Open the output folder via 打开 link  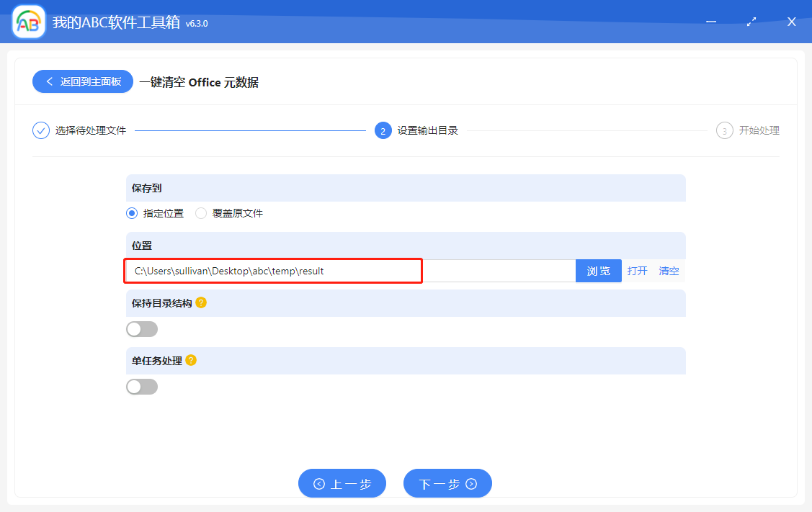[x=637, y=270]
